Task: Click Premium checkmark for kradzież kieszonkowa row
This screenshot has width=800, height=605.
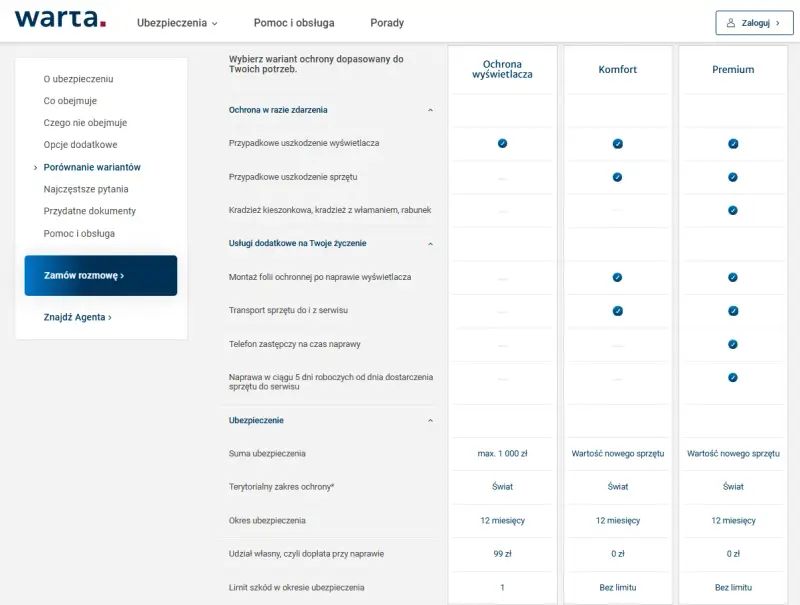Action: (733, 210)
